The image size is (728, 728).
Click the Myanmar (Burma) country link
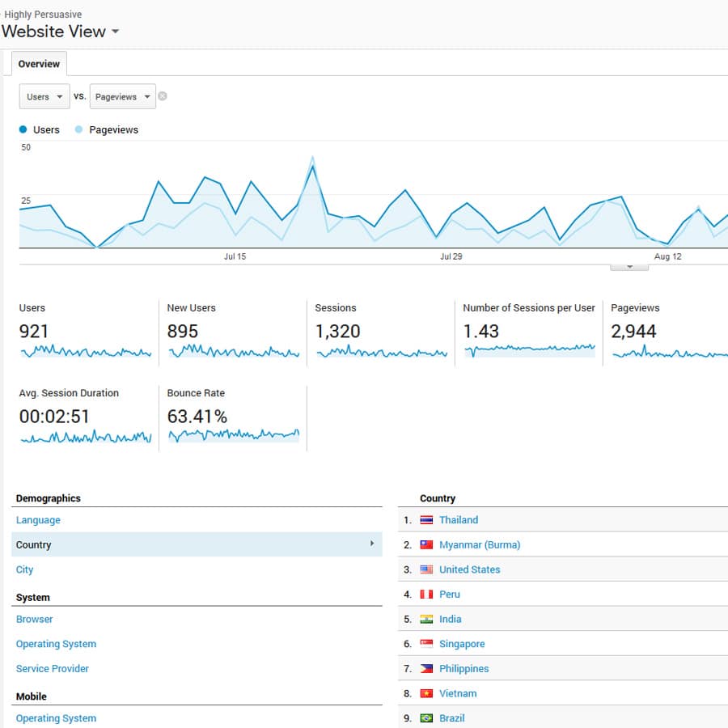480,544
